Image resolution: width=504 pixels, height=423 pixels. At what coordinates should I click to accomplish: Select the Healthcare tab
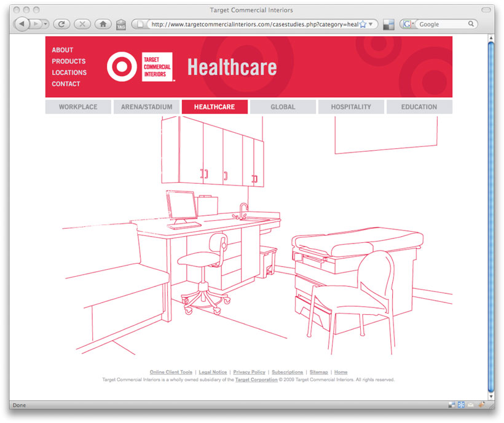tap(215, 107)
